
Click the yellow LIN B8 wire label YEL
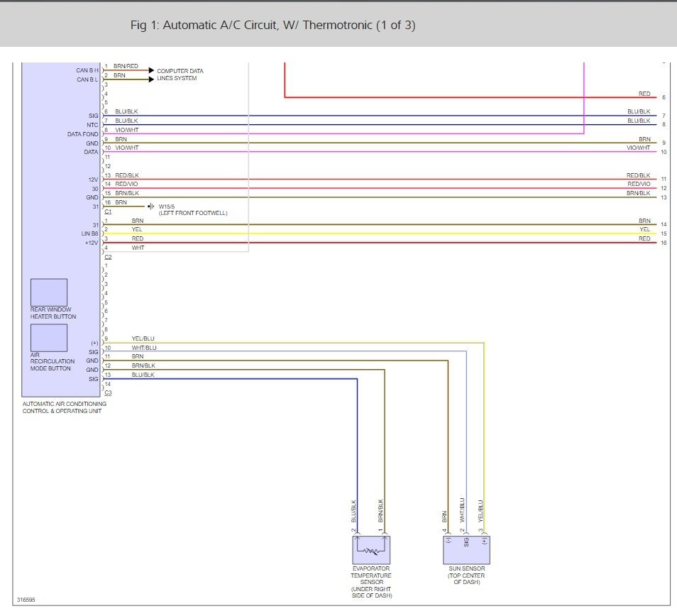pos(136,229)
